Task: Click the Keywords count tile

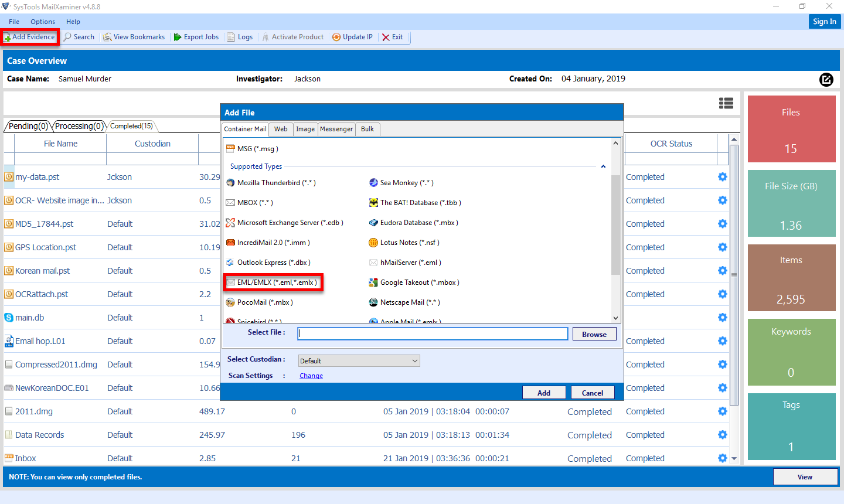Action: (791, 352)
